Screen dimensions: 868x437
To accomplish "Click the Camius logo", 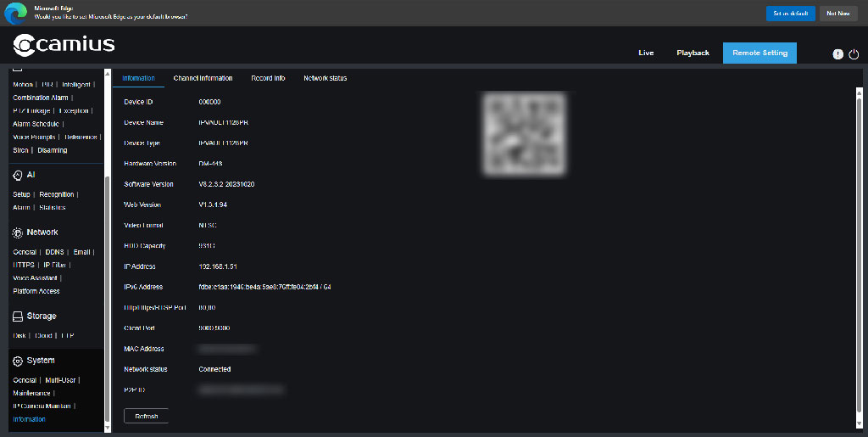I will click(x=64, y=45).
